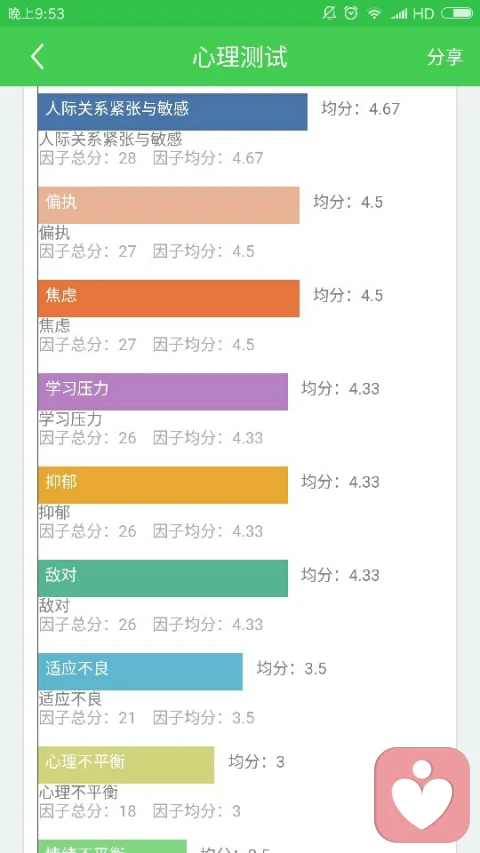
Task: Tap the battery indicator icon
Action: pos(457,13)
